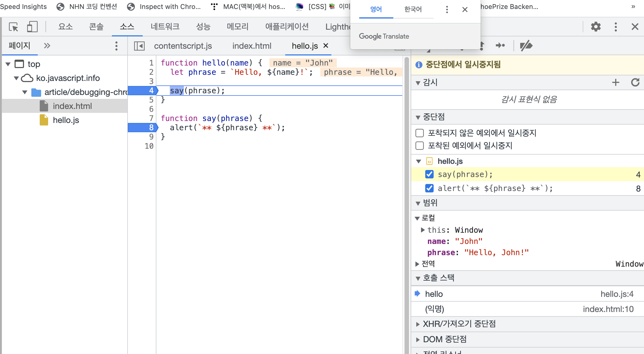The image size is (644, 354).
Task: Switch to the Network panel tab
Action: point(165,27)
